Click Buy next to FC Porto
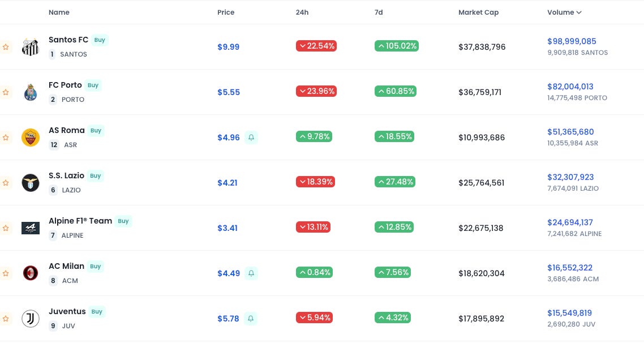This screenshot has height=343, width=644. click(93, 85)
